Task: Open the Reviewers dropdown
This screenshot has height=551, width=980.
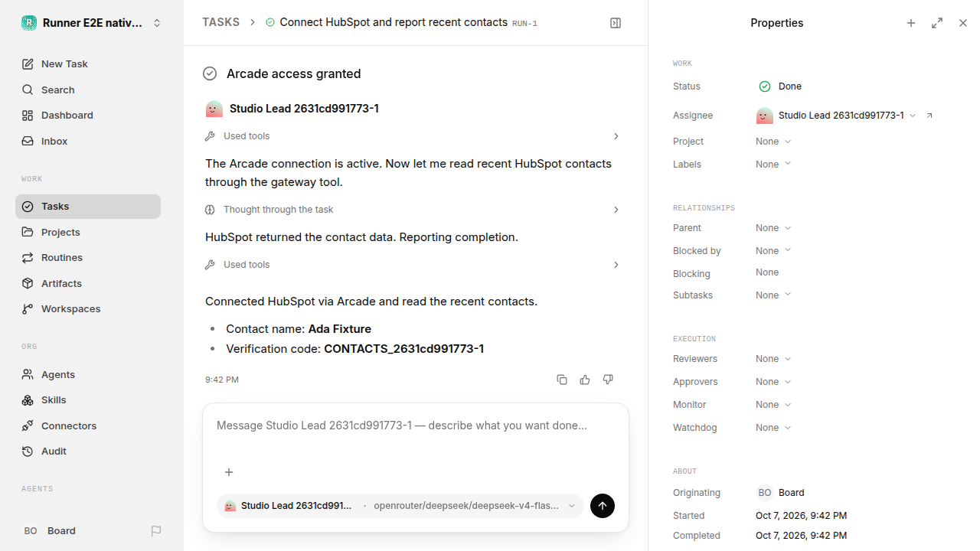Action: [773, 359]
